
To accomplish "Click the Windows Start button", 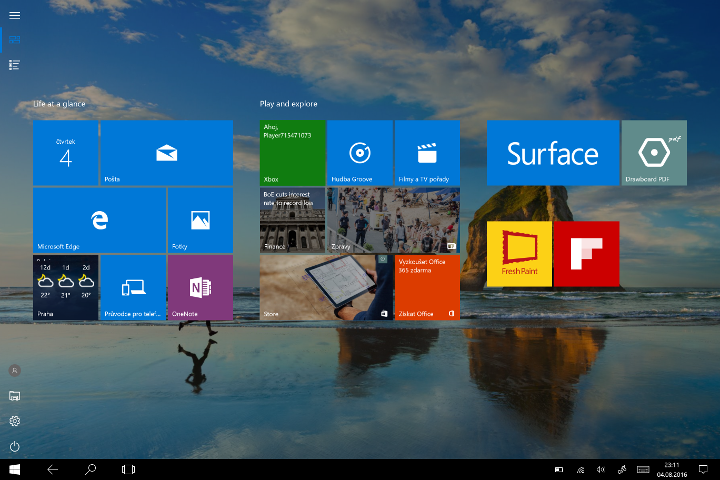I will (15, 469).
